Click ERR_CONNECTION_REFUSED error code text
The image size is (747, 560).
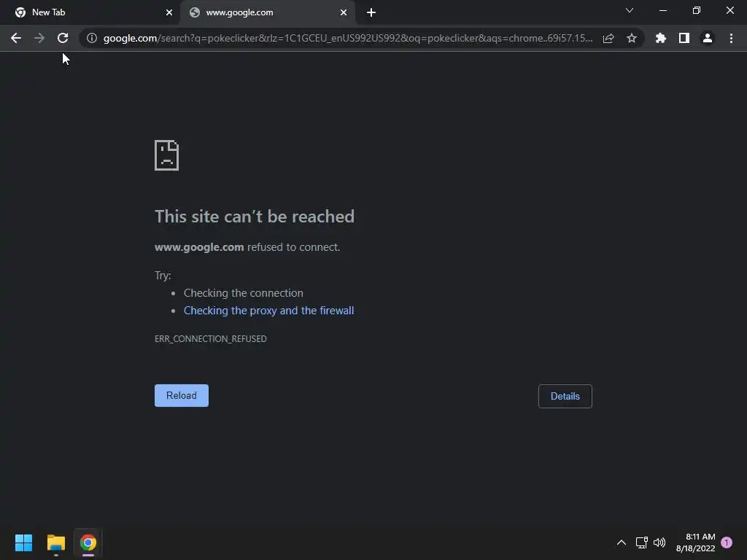click(211, 338)
